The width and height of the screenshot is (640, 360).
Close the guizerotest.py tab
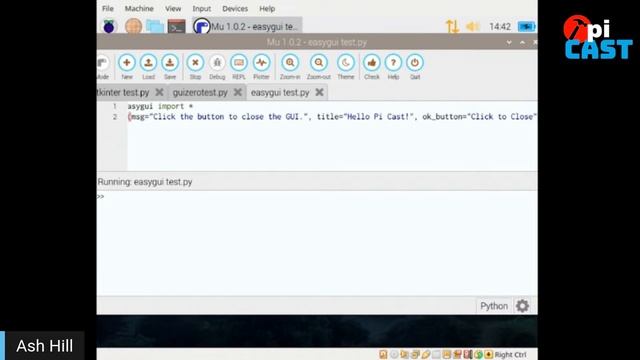238,93
